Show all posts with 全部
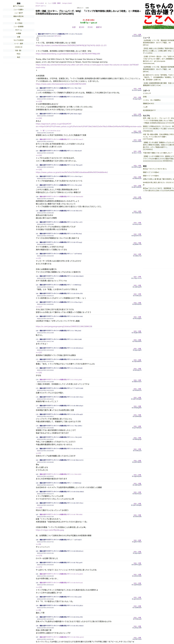 click(74, 27)
